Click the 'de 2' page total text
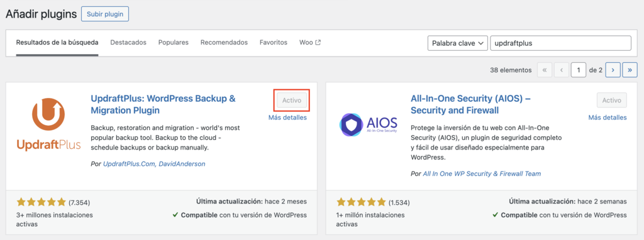Image resolution: width=644 pixels, height=240 pixels. pos(596,70)
